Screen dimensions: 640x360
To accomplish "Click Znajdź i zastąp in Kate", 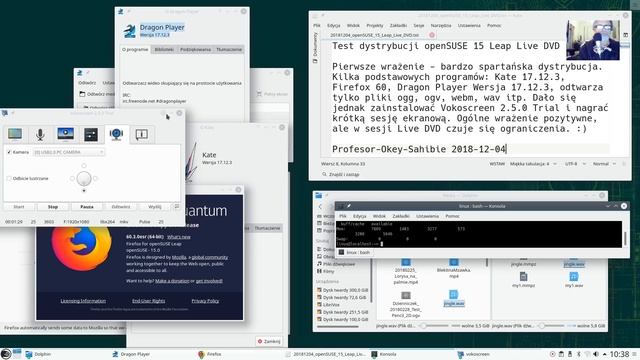I will point(341,174).
